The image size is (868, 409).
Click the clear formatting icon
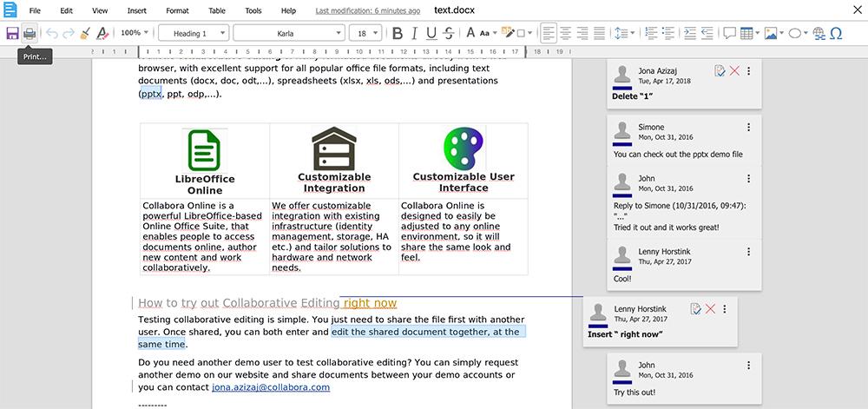[x=102, y=33]
